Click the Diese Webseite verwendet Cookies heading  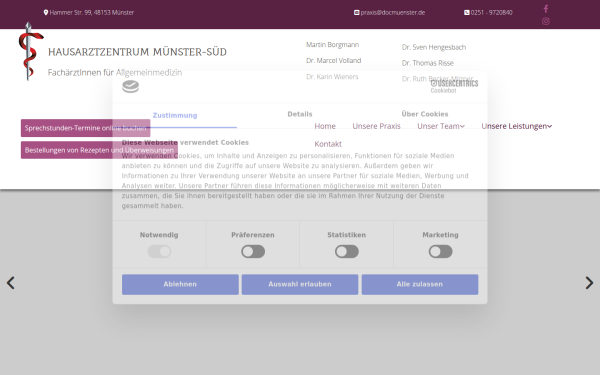point(185,142)
